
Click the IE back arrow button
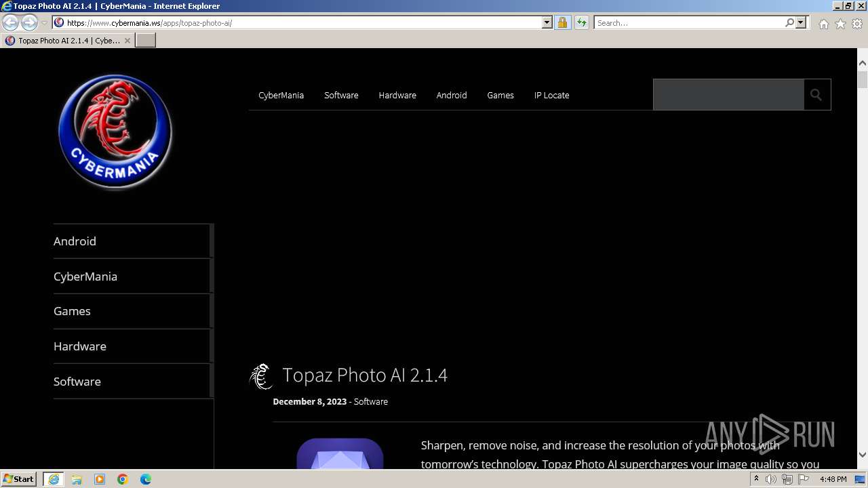[x=11, y=23]
